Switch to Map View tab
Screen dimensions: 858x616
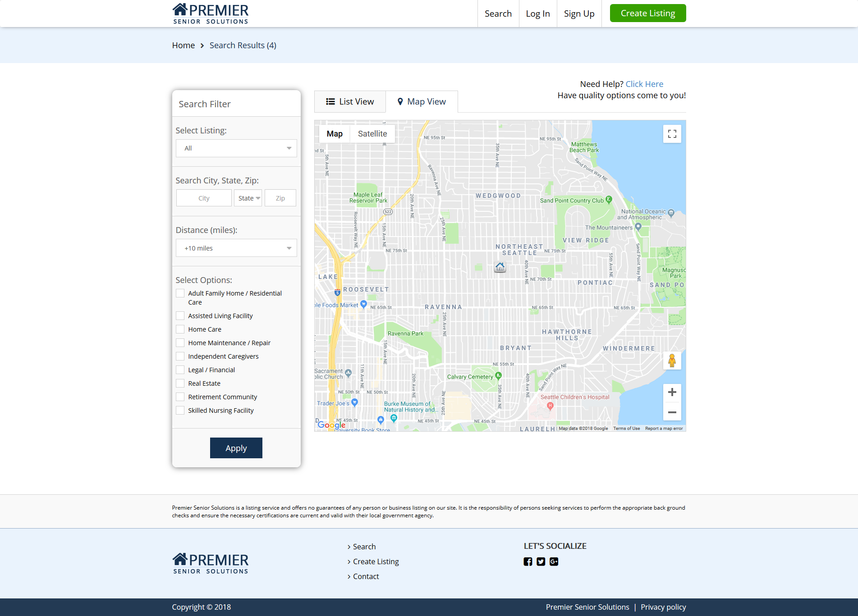click(x=422, y=101)
